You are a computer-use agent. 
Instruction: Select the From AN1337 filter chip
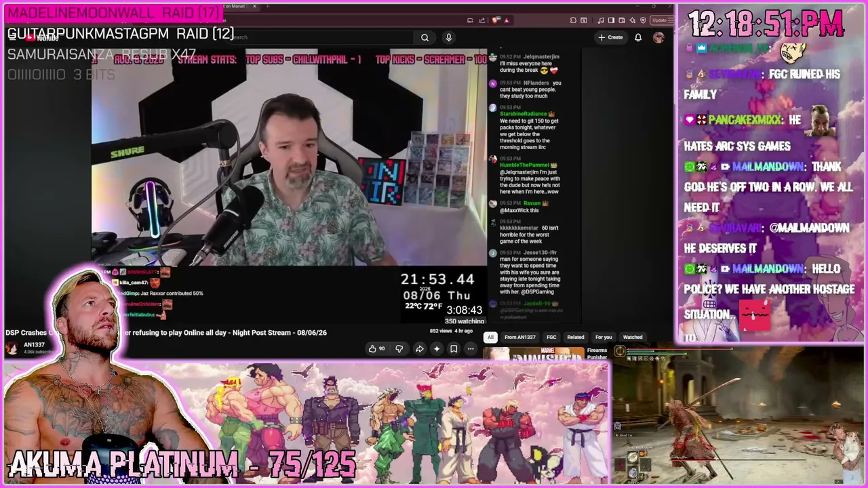point(520,337)
